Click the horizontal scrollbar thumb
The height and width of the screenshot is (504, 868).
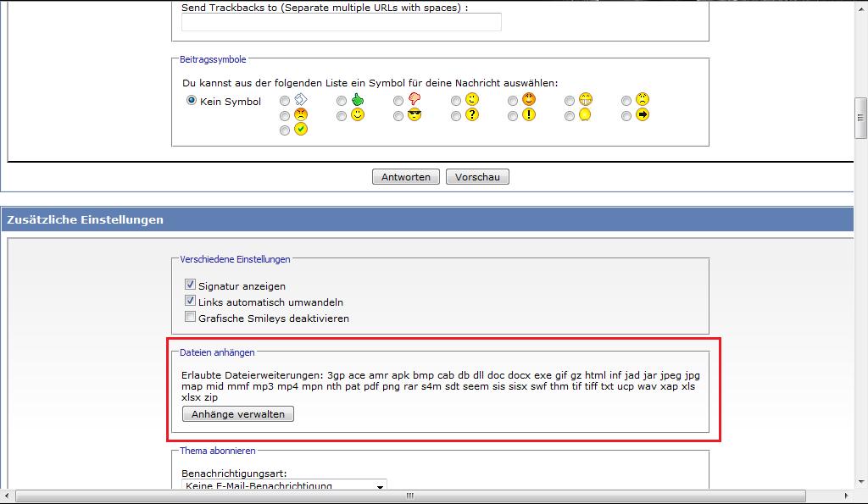410,496
